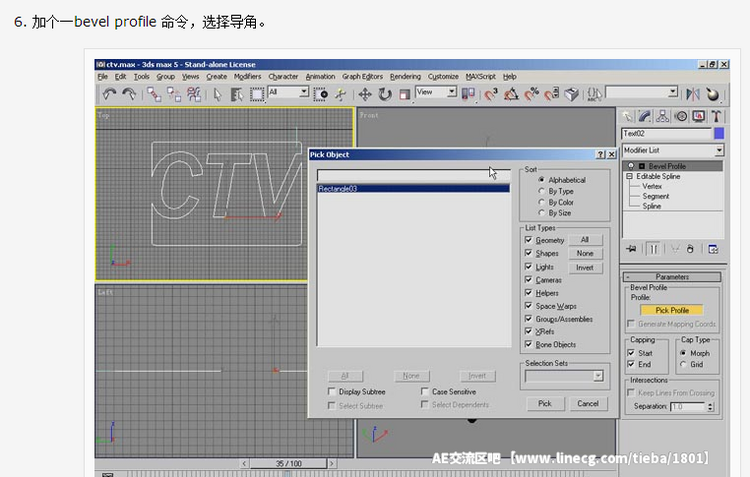The width and height of the screenshot is (750, 477).
Task: Select the By Size sort option
Action: [x=541, y=213]
